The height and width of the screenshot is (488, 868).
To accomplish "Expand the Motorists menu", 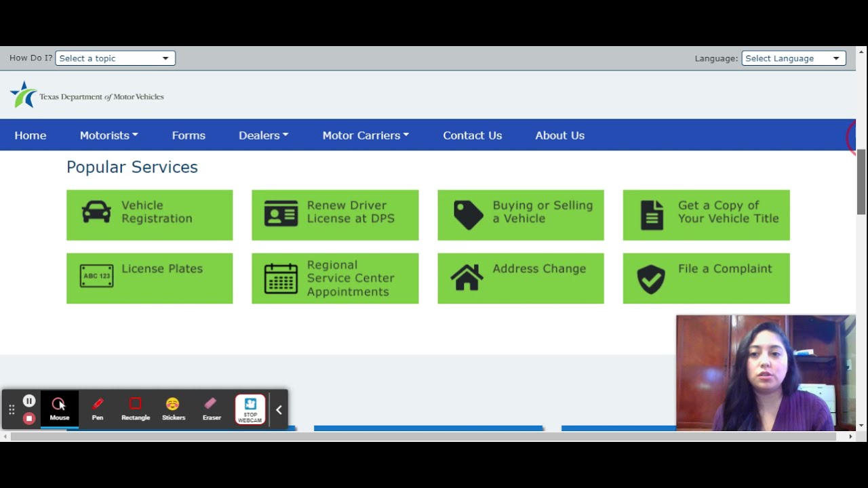I will pos(108,136).
